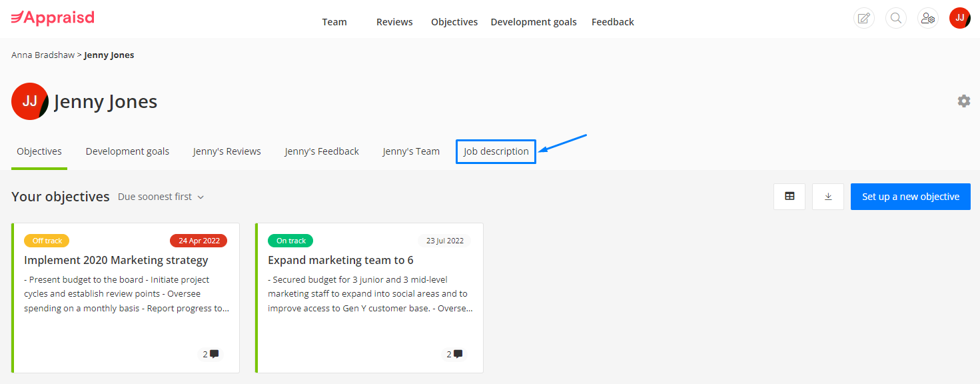Click the On track status badge
The height and width of the screenshot is (384, 980).
coord(290,241)
